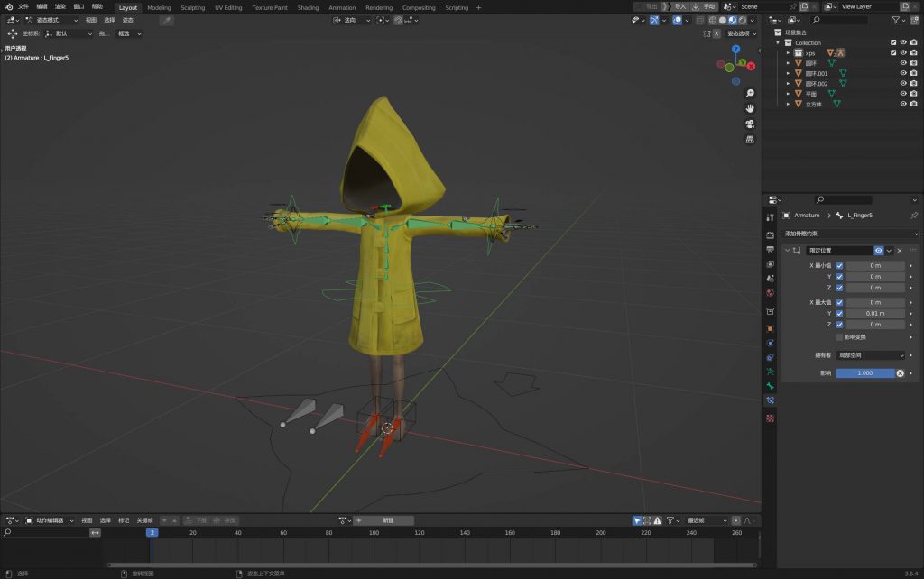The height and width of the screenshot is (579, 924).
Task: Open the Output properties tab icon
Action: point(771,250)
